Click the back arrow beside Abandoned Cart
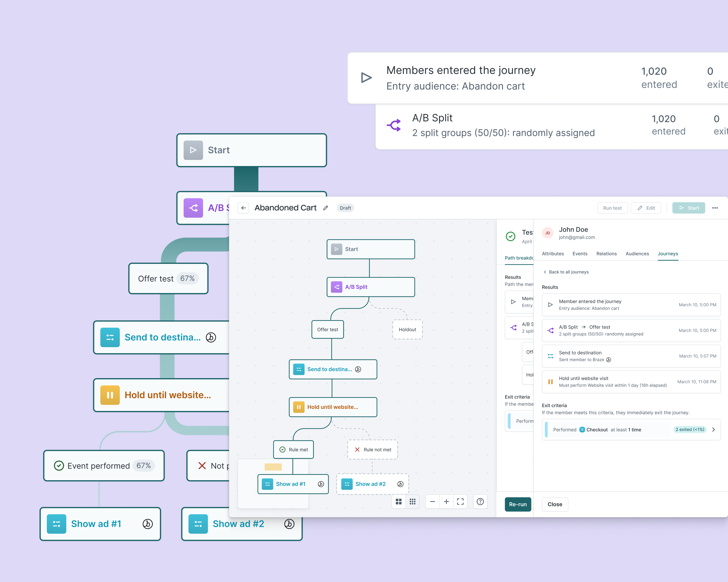 point(243,208)
